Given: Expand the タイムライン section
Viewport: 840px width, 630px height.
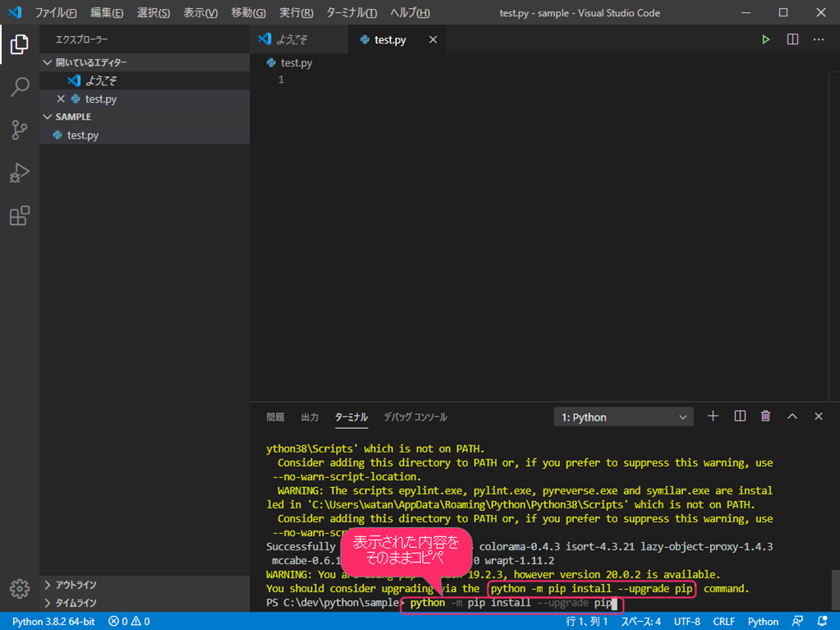Looking at the screenshot, I should (x=145, y=603).
